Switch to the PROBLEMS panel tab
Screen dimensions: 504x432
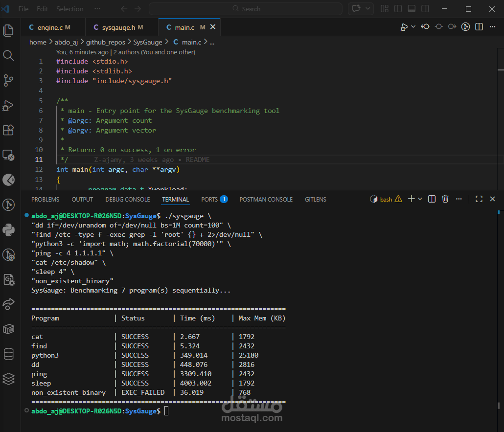point(45,200)
